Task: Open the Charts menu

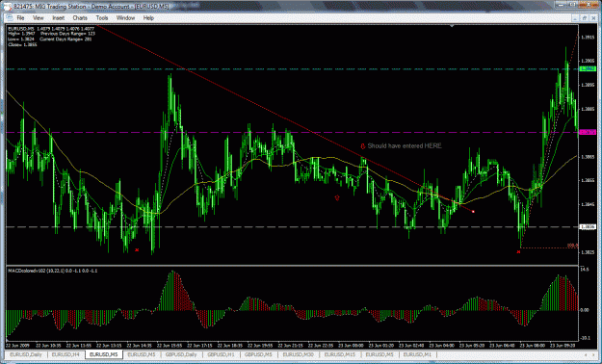Action: pos(80,18)
